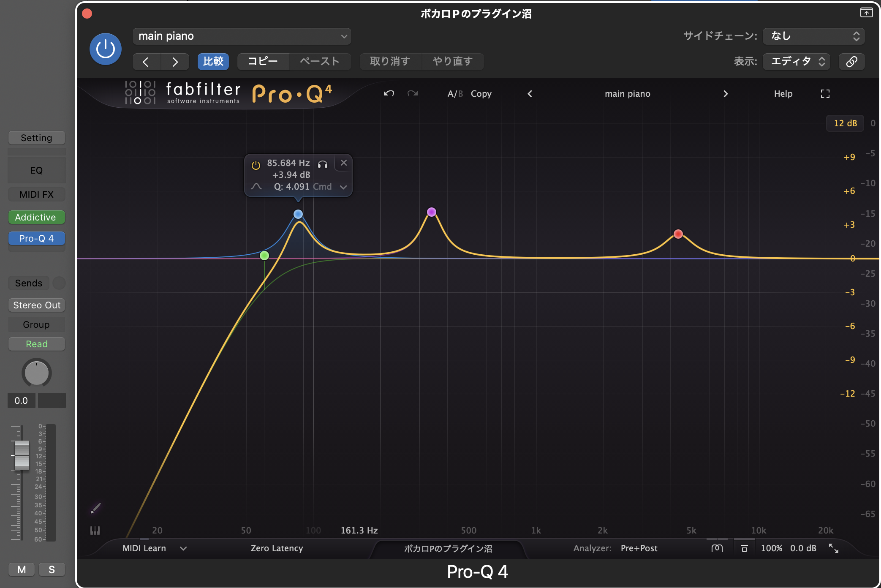This screenshot has height=588, width=881.
Task: Open Analyzer Pre+Post settings
Action: click(639, 548)
